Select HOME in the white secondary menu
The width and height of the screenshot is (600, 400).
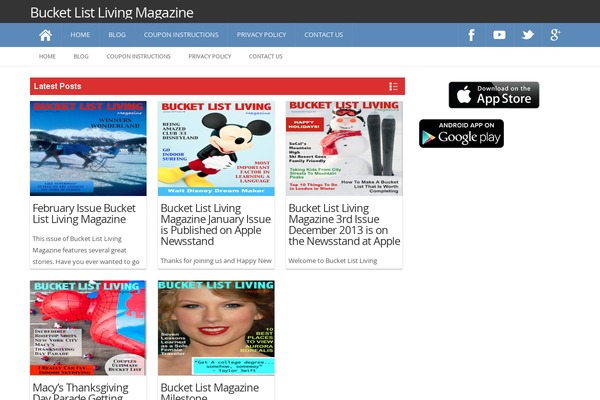(47, 57)
